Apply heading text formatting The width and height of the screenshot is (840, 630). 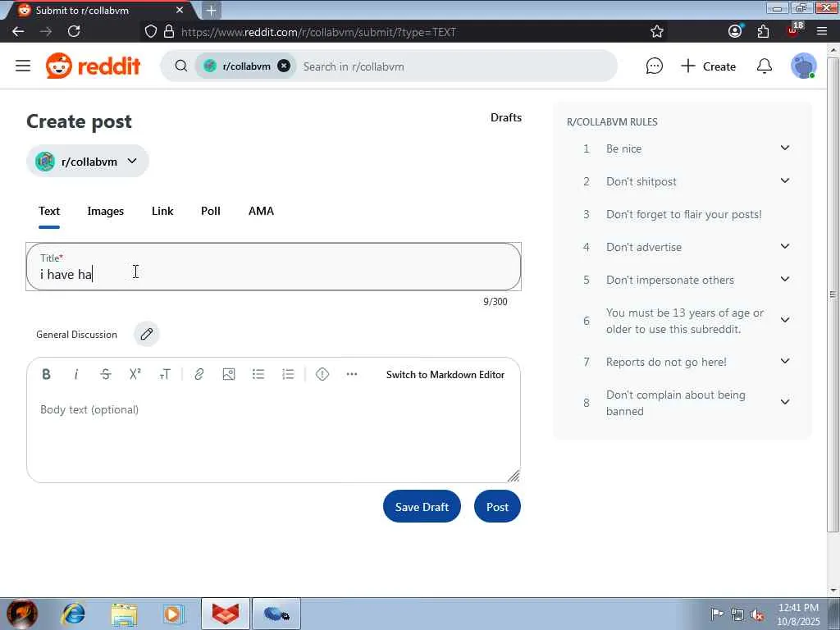pyautogui.click(x=165, y=374)
